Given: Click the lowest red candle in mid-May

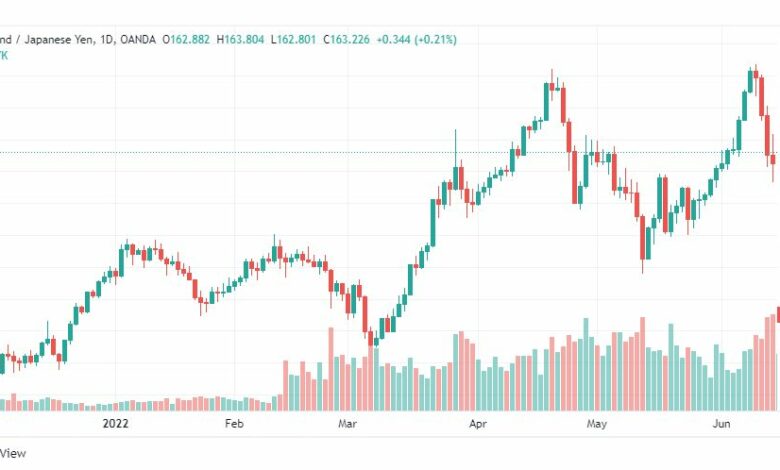Looking at the screenshot, I should [643, 238].
